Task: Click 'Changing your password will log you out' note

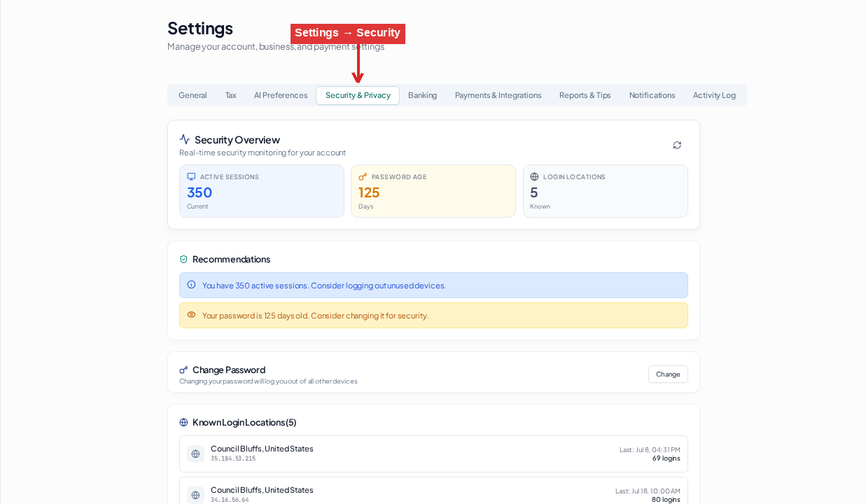Action: [268, 381]
